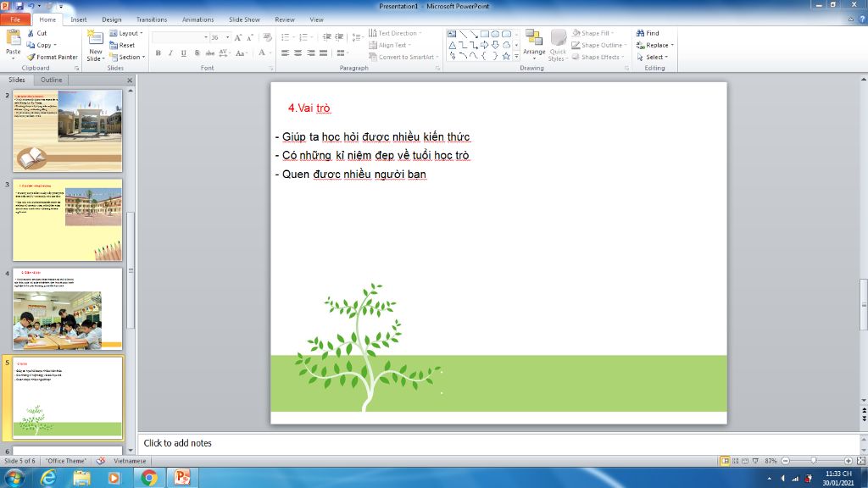Align text right in paragraph
The width and height of the screenshot is (868, 488).
[x=310, y=53]
